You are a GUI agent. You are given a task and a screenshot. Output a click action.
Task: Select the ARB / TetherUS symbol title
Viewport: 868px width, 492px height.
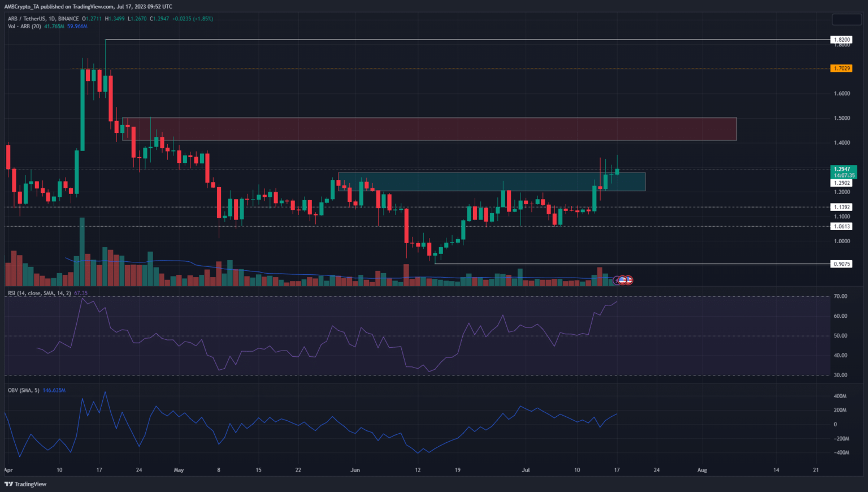[x=42, y=19]
